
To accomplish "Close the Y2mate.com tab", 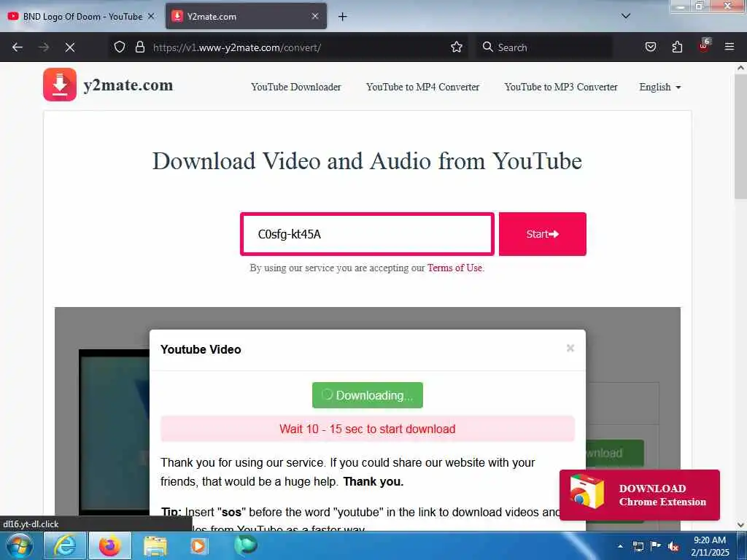I will (x=315, y=16).
